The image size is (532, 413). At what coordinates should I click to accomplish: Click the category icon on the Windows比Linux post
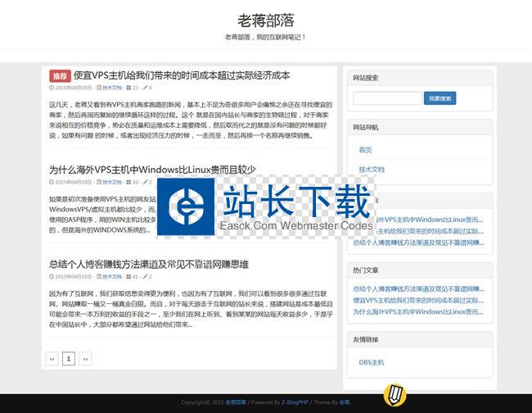[99, 182]
